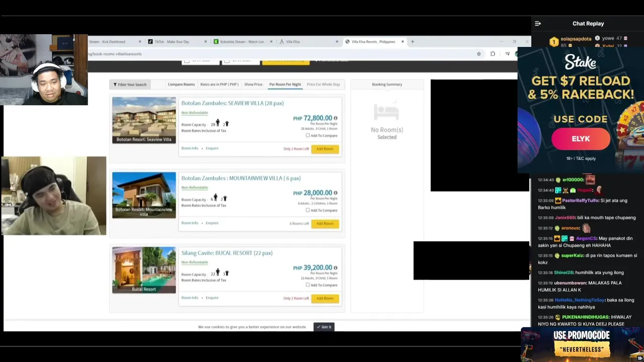Click username superKaiz in chat
The width and height of the screenshot is (644, 362).
[572, 255]
